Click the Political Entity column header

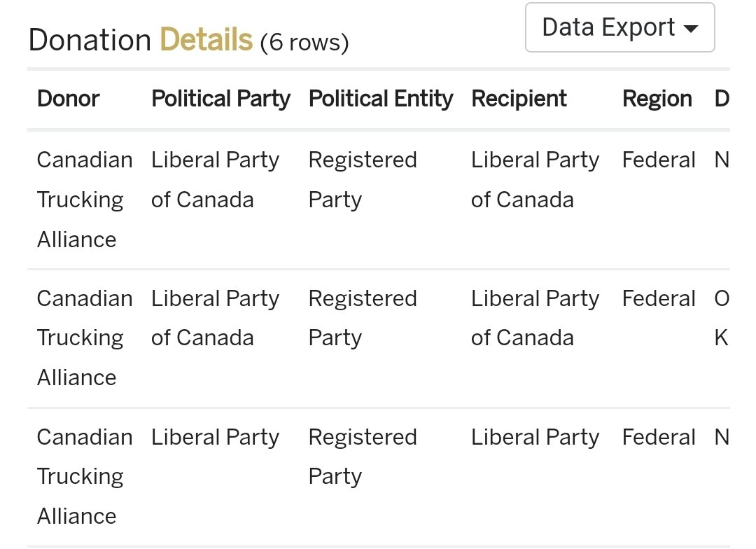click(381, 99)
